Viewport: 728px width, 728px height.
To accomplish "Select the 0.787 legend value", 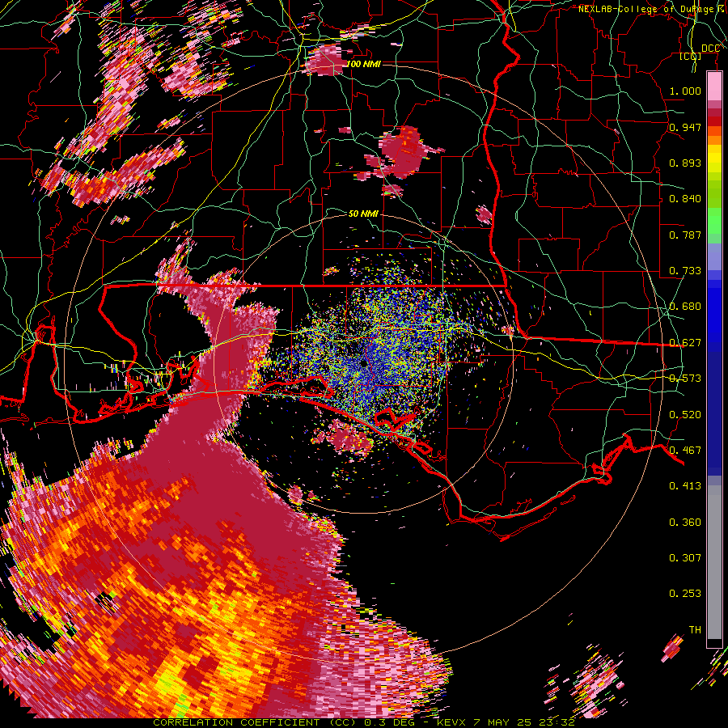I will 685,235.
